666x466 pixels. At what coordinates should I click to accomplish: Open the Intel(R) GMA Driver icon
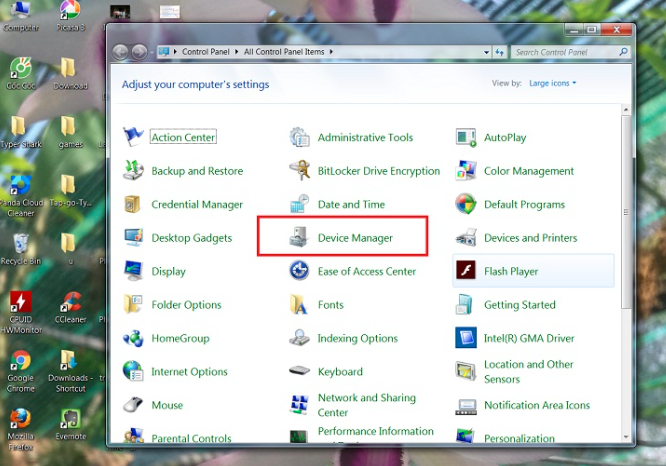click(x=466, y=338)
